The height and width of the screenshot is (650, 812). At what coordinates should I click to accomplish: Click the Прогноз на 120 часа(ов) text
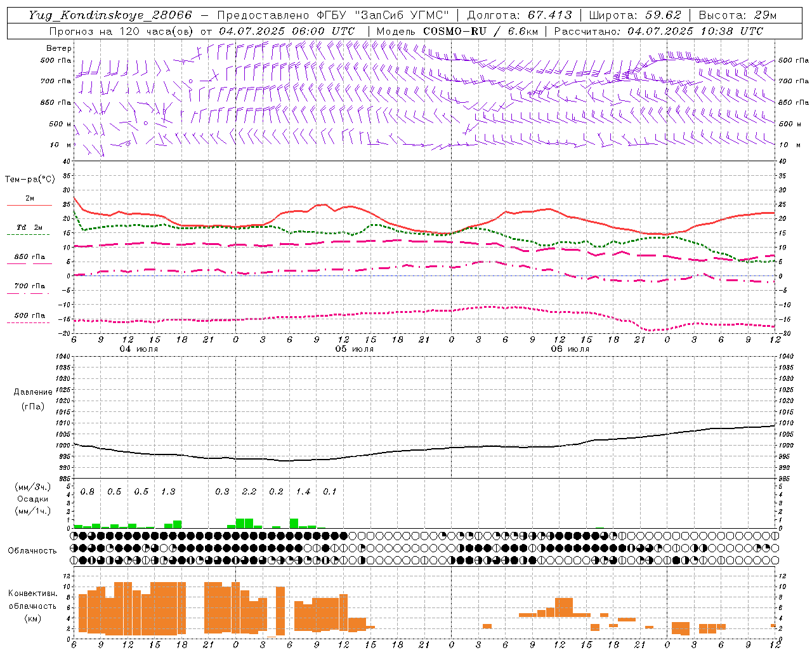[x=122, y=31]
